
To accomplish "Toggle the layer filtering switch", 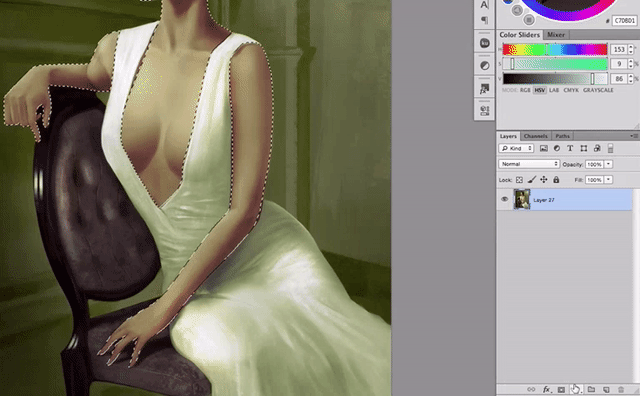I will click(x=611, y=149).
